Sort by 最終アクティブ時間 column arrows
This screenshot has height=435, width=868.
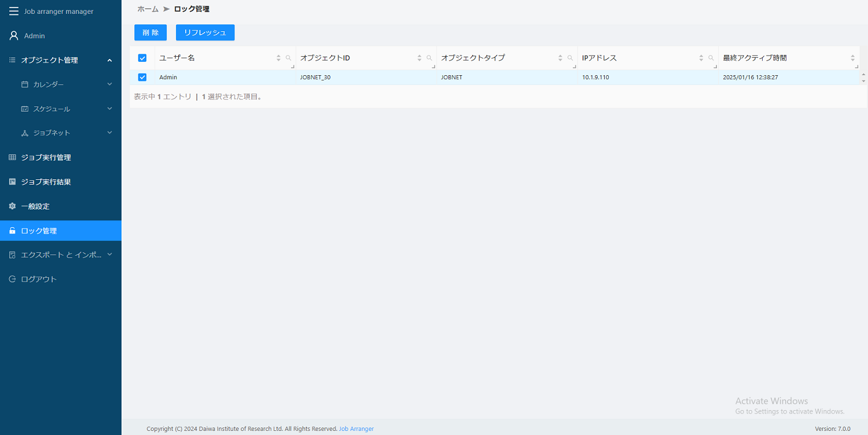click(x=852, y=58)
